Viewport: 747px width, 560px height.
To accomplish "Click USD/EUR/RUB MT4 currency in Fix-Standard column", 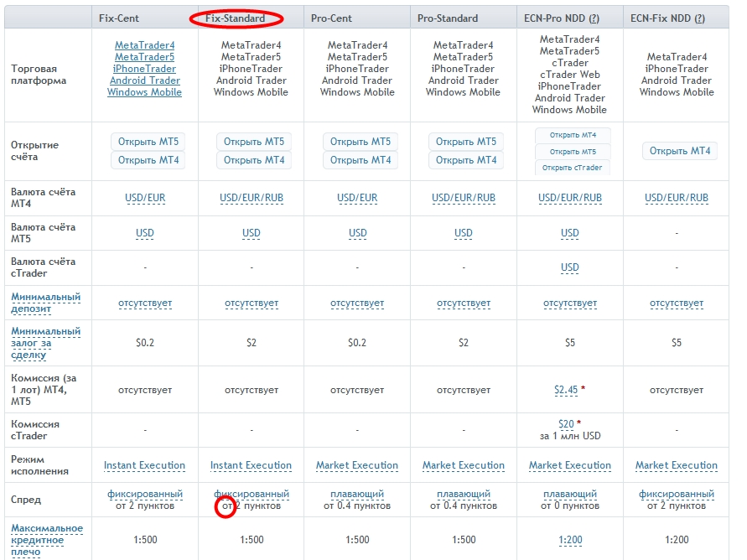I will (x=252, y=198).
